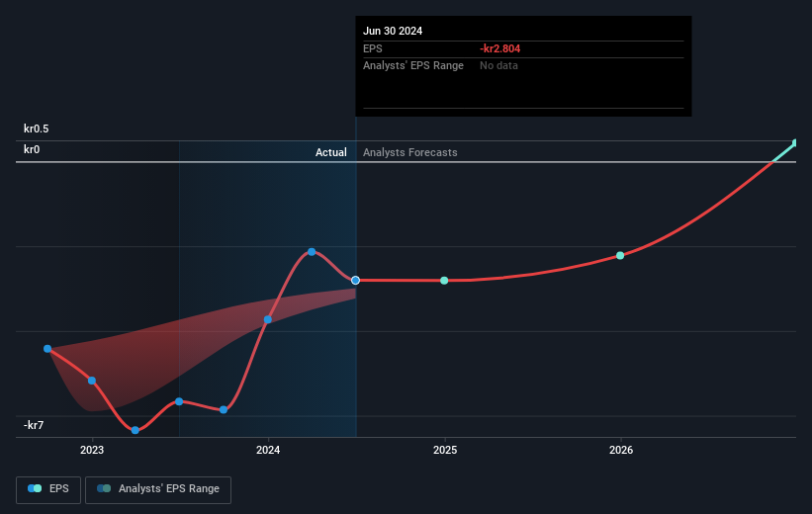
Task: Select the first EPS point in late 2022
Action: point(47,349)
